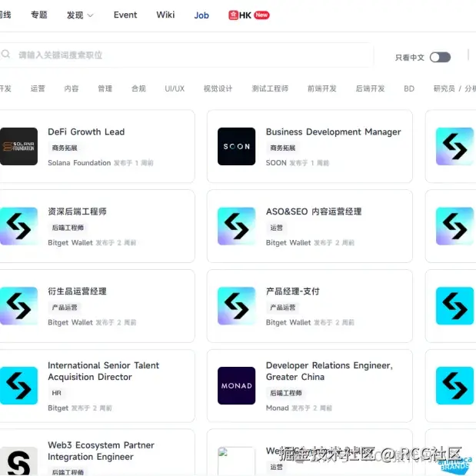Click Bitget Wallet logo beside 衍生品运营经理
The width and height of the screenshot is (476, 476).
pyautogui.click(x=18, y=306)
